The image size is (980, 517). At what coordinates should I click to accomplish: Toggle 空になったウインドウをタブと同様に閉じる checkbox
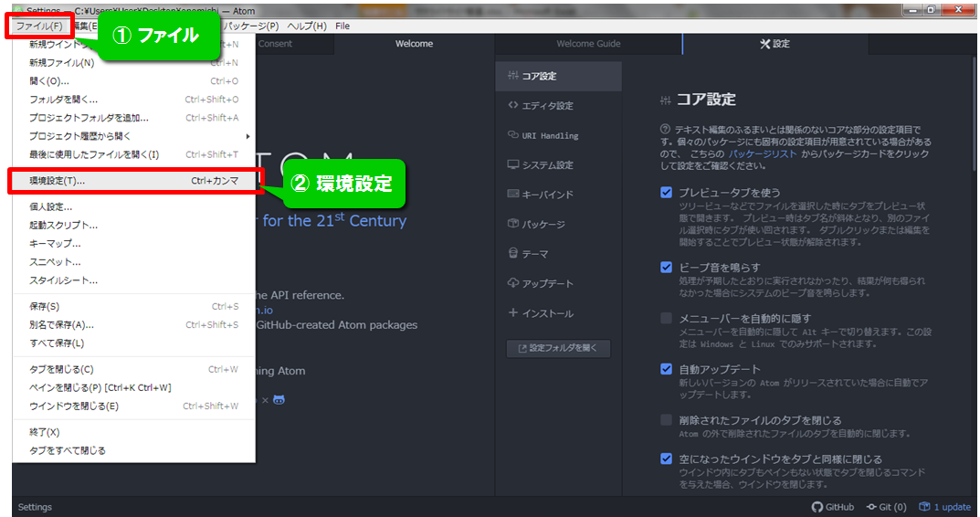[x=666, y=459]
